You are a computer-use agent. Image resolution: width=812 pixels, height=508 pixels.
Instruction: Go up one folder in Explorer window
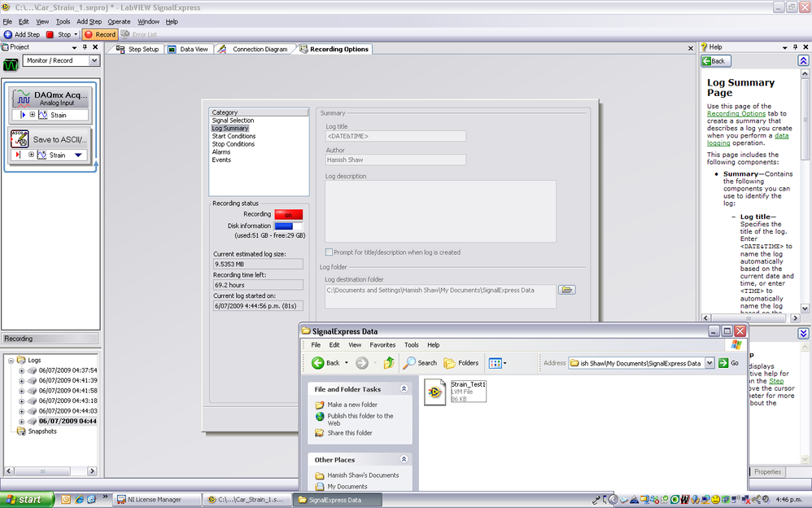coord(388,363)
